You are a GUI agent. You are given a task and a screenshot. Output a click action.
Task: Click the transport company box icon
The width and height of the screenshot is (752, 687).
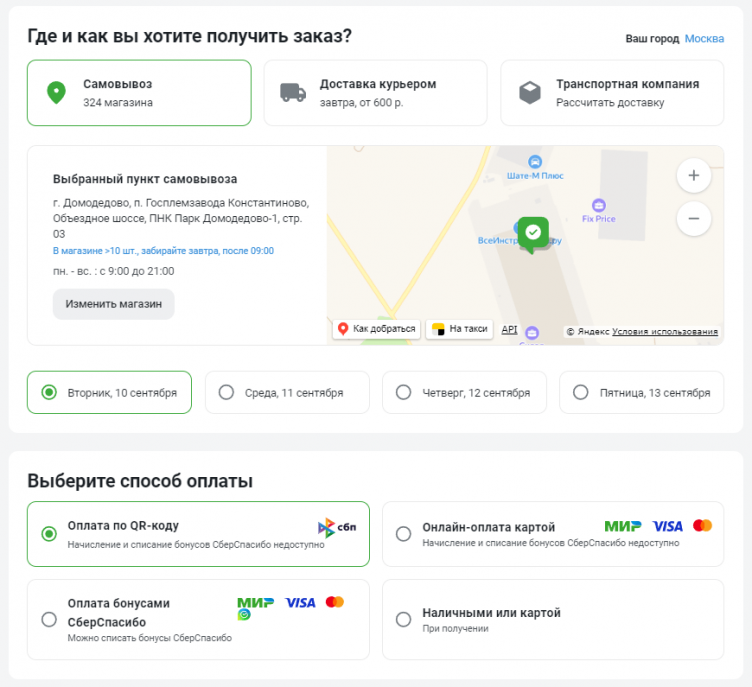tap(529, 93)
